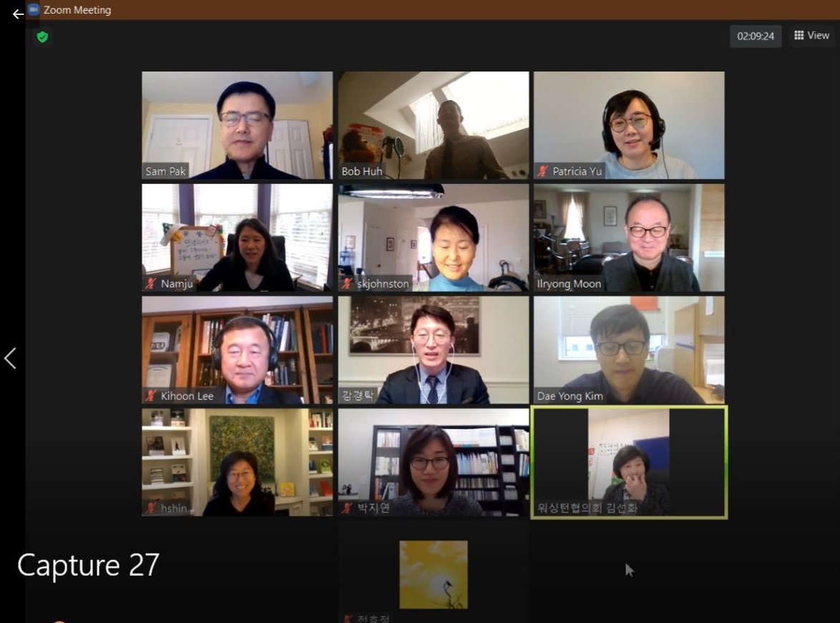Click the meeting timer 02:09:24
The height and width of the screenshot is (623, 840).
tap(756, 36)
